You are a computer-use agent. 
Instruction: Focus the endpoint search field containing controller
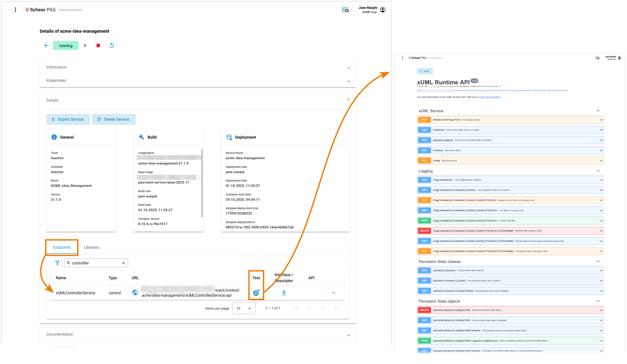tap(96, 263)
